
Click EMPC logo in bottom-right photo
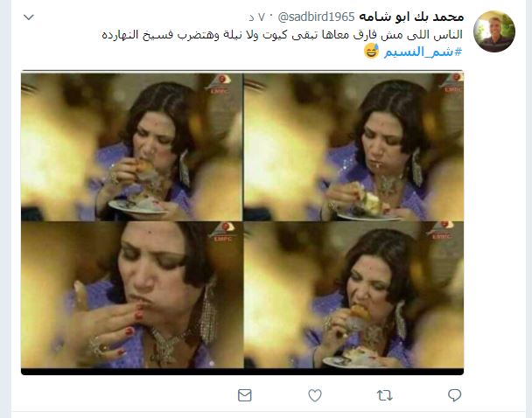click(x=440, y=231)
